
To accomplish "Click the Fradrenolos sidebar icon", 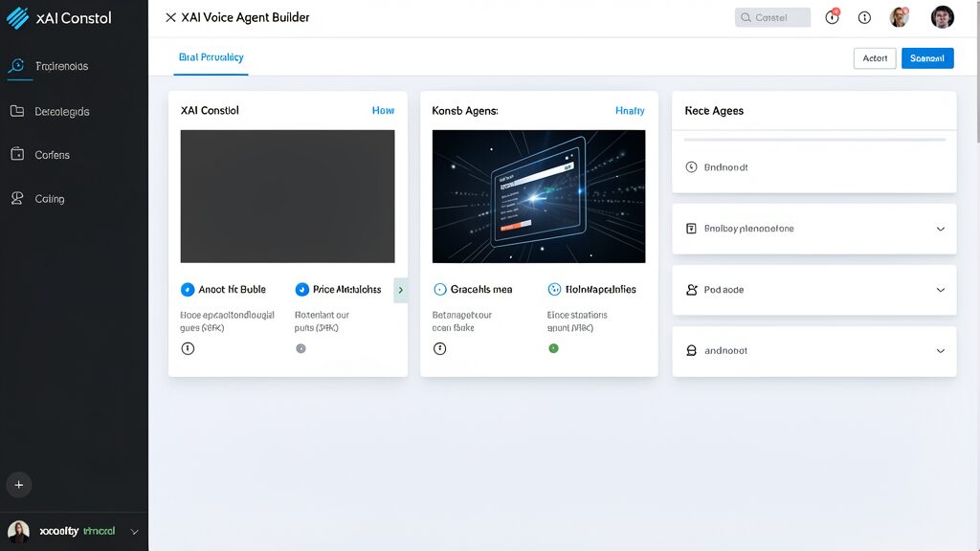I will [17, 66].
